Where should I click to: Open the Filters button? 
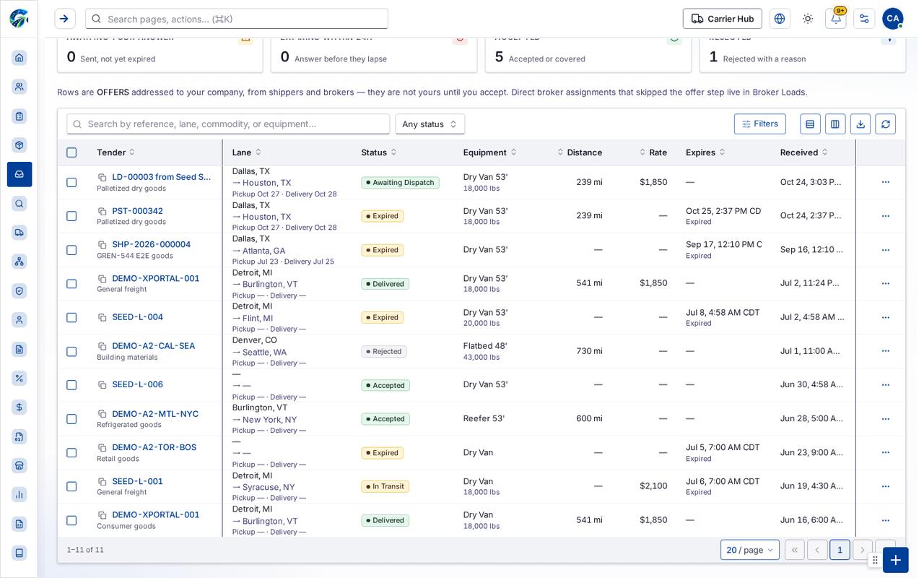[x=760, y=124]
